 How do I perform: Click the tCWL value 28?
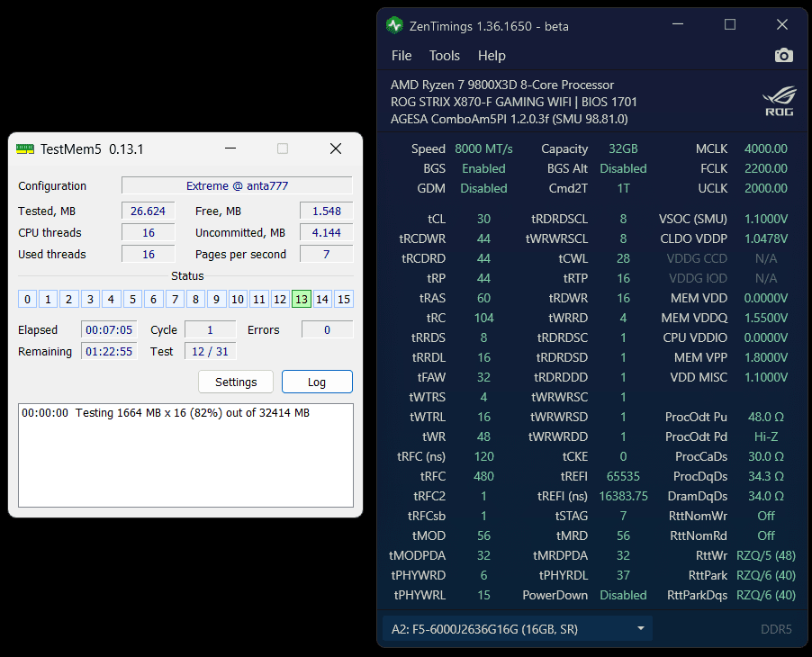tap(623, 257)
